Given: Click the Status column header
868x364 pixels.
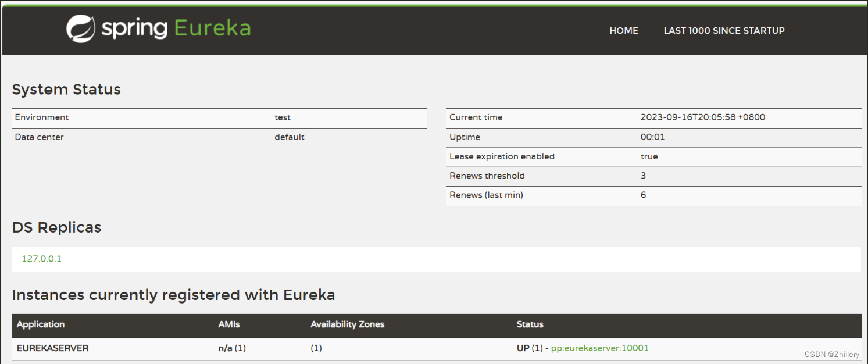Looking at the screenshot, I should point(530,324).
